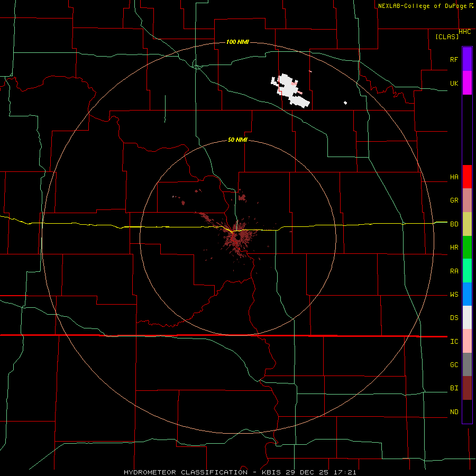Click the DS legend label
476x476 pixels.
(x=454, y=318)
